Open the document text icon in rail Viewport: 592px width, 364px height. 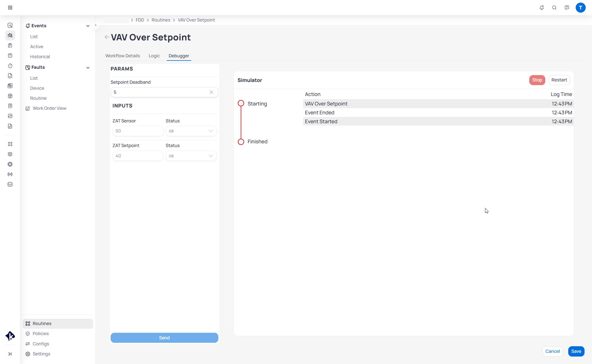[10, 126]
